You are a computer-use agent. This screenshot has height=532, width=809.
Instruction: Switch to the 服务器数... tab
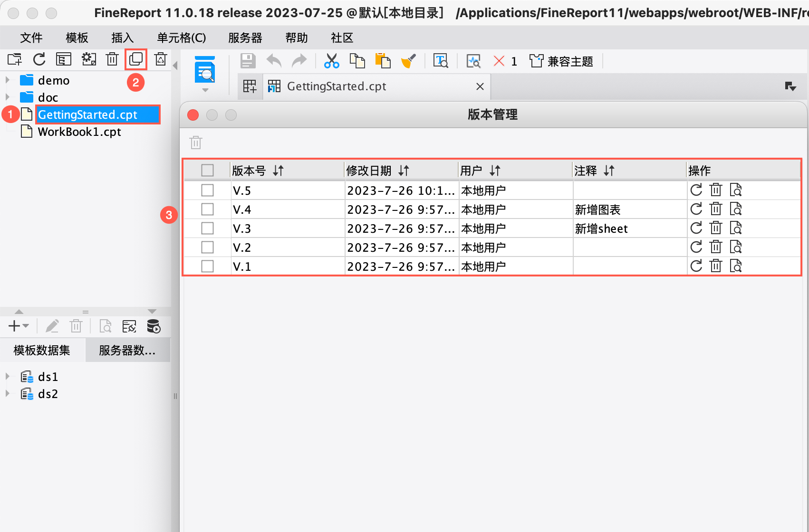pyautogui.click(x=127, y=350)
